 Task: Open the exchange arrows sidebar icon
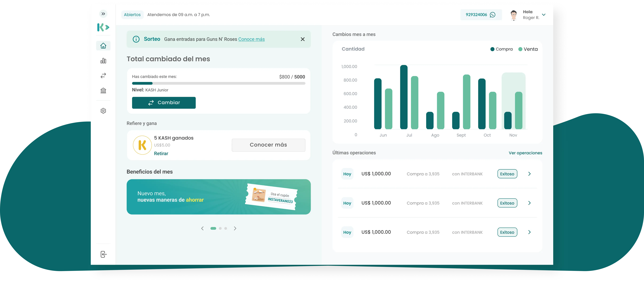103,75
